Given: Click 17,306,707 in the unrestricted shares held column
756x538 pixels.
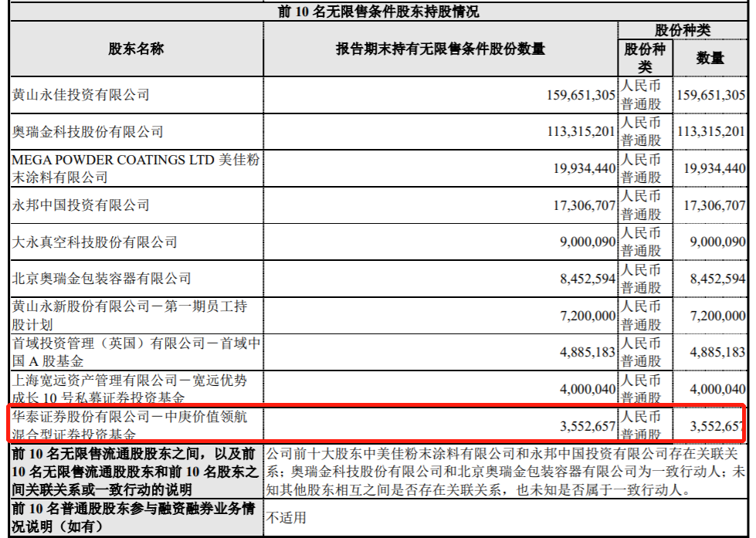Looking at the screenshot, I should coord(585,205).
